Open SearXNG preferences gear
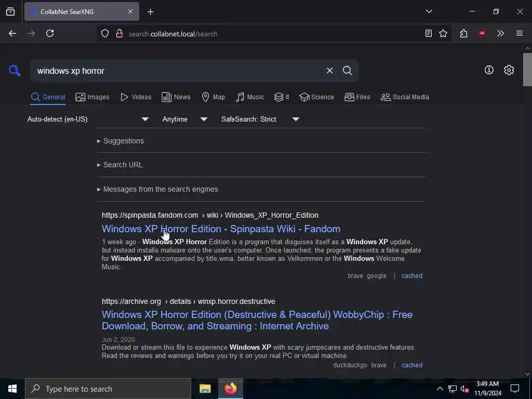 click(x=509, y=70)
